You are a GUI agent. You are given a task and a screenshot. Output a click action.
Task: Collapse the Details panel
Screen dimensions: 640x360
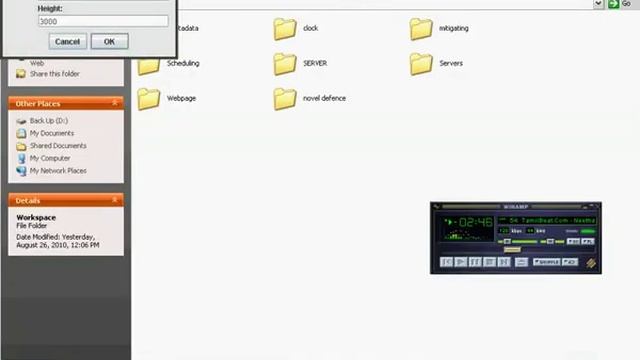(115, 200)
